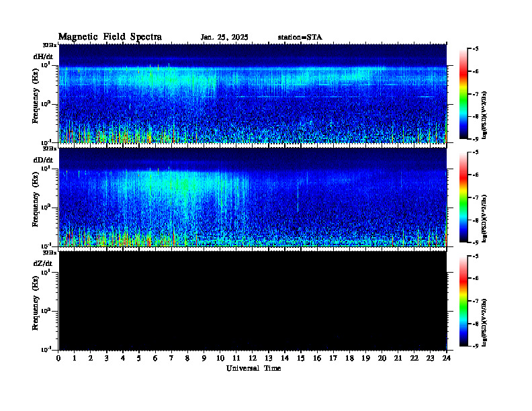Select the date "Jan. 25, 2025"
Image resolution: width=532 pixels, height=411 pixels.
[224, 38]
